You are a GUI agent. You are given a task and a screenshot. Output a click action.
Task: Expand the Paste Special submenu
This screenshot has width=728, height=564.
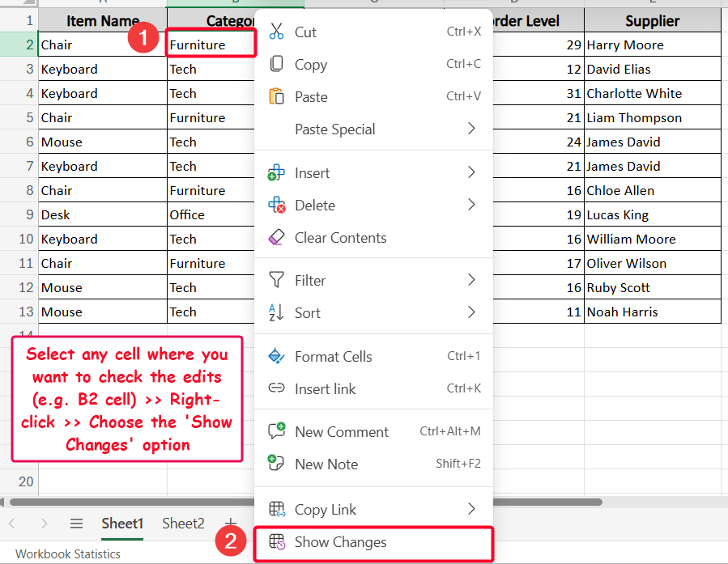click(471, 129)
